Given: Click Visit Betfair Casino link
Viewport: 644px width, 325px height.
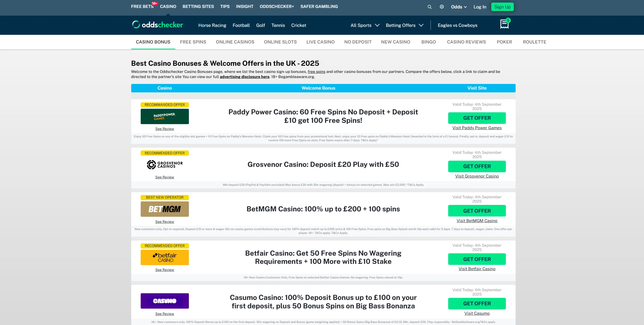Looking at the screenshot, I should pos(477,269).
